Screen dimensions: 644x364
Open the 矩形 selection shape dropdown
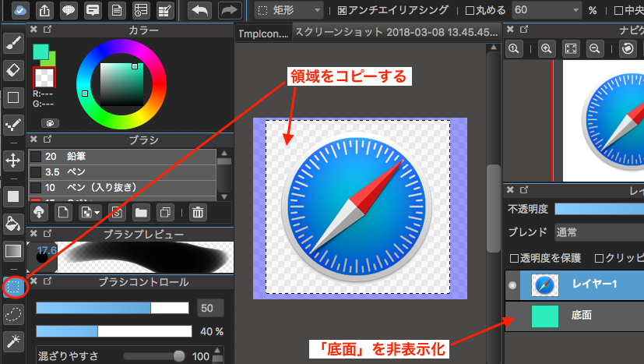click(289, 10)
